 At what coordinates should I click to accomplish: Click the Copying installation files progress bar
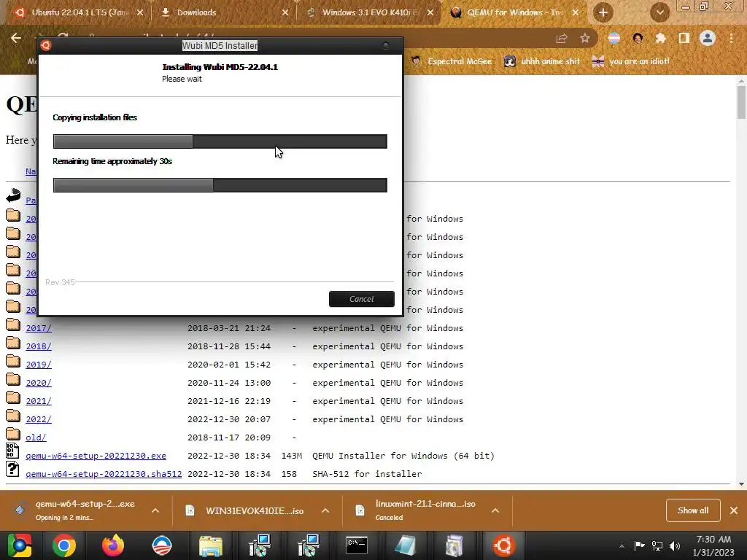coord(220,141)
